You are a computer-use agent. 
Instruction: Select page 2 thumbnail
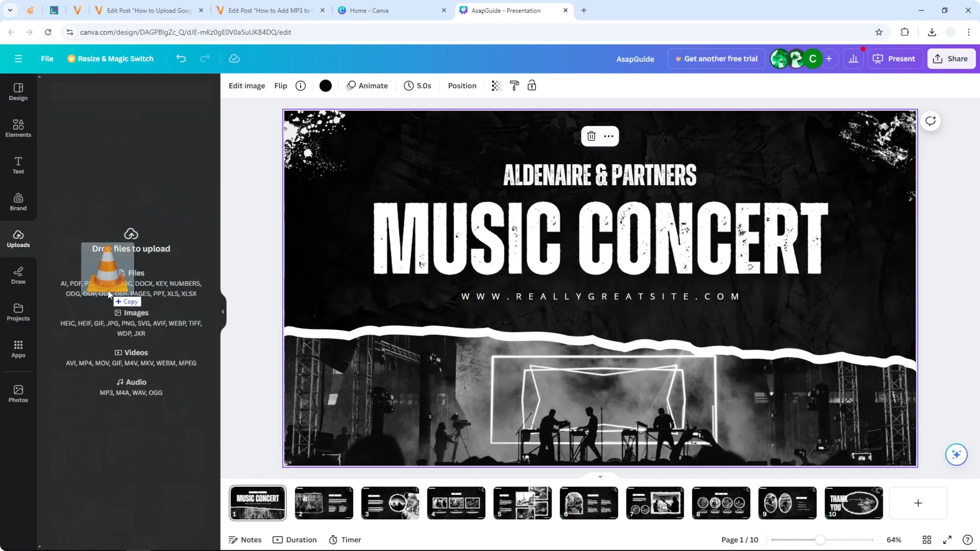324,503
